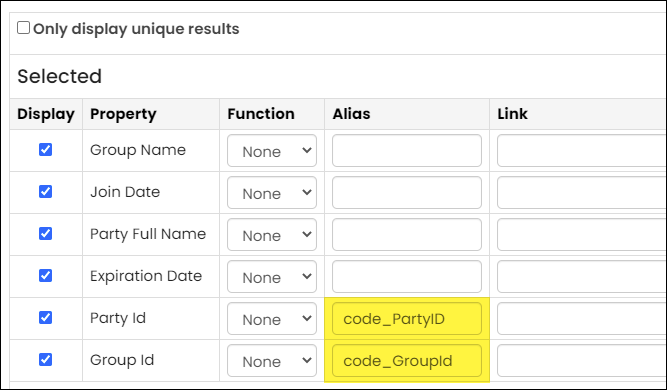This screenshot has height=390, width=667.
Task: Click the Selected section heading
Action: click(60, 77)
